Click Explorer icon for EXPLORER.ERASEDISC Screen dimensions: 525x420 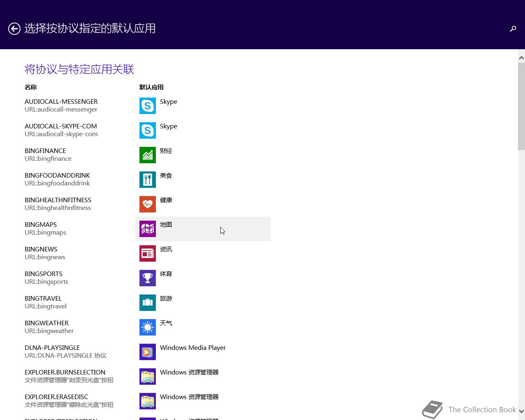[148, 401]
